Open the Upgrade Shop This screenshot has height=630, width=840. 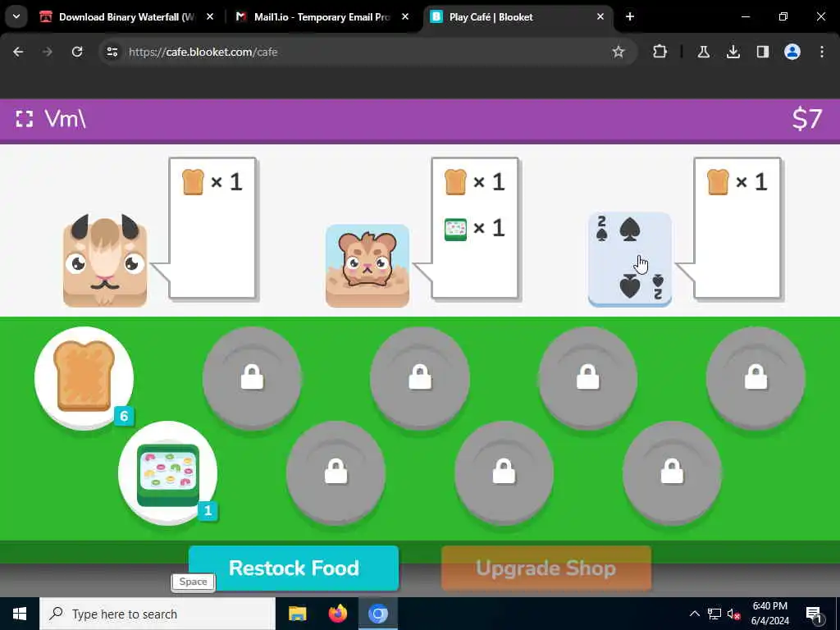[546, 568]
